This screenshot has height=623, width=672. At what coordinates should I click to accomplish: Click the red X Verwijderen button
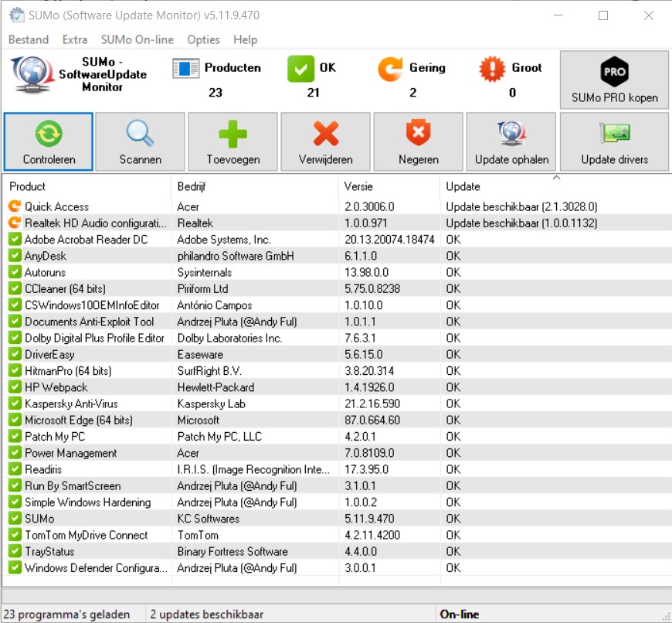(325, 142)
